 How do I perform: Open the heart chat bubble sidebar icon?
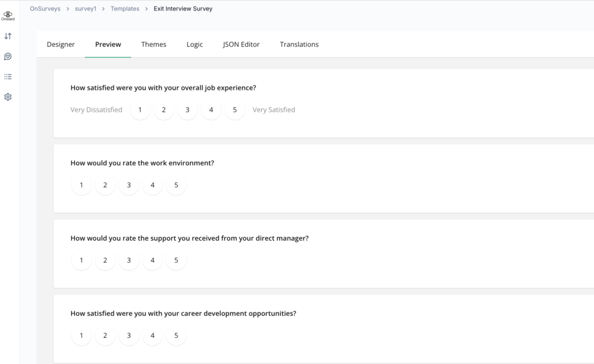pos(8,56)
